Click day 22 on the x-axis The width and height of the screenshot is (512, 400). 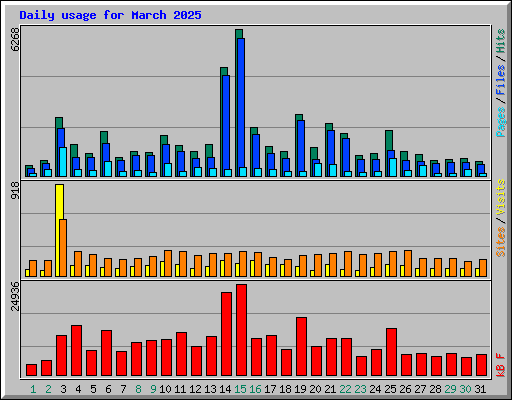tap(345, 389)
